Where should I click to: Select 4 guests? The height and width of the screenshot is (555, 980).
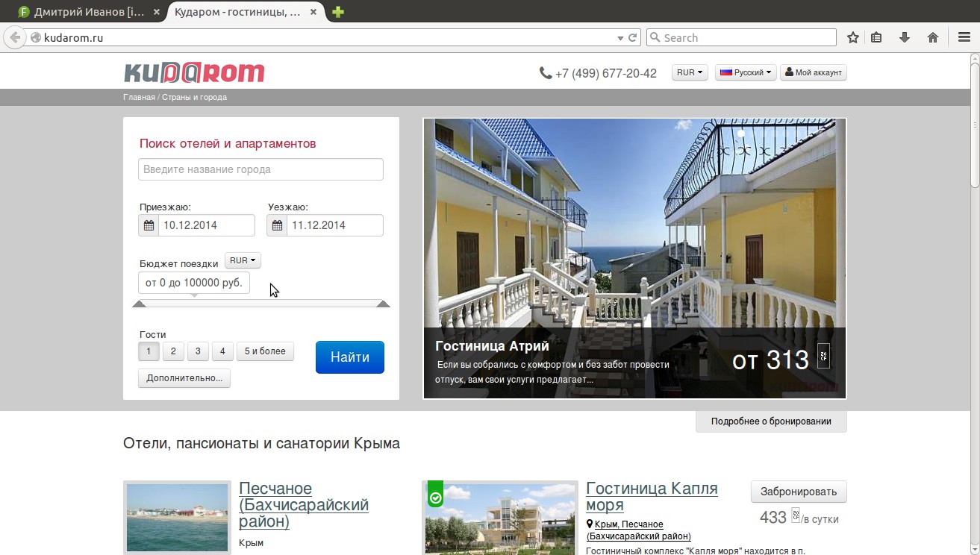(222, 351)
